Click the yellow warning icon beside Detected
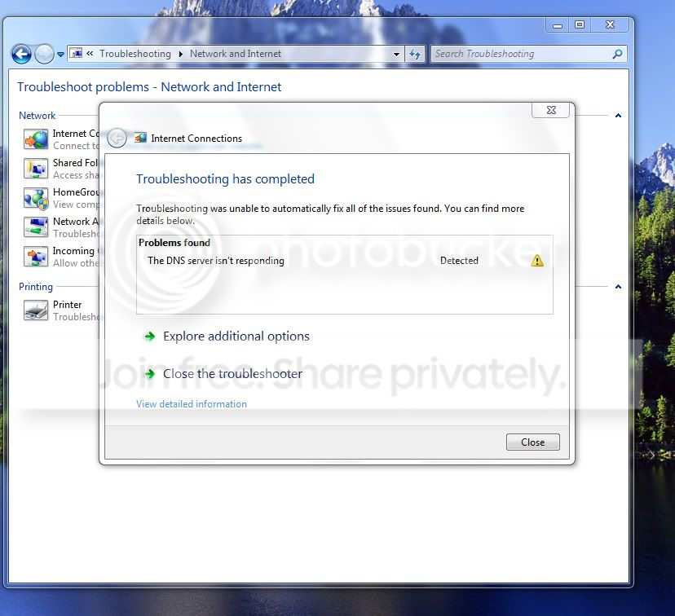This screenshot has height=616, width=675. click(x=536, y=261)
